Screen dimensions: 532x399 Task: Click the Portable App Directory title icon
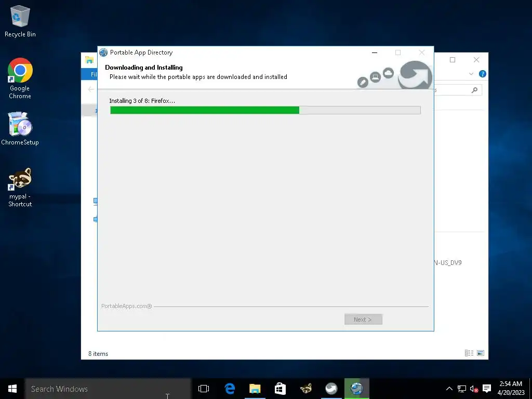click(x=103, y=52)
